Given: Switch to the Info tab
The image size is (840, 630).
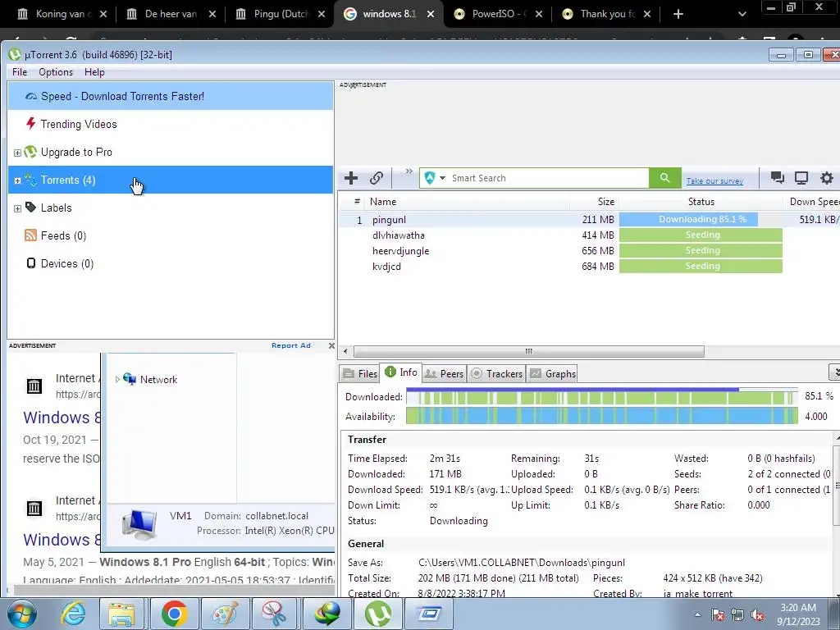Looking at the screenshot, I should point(400,372).
